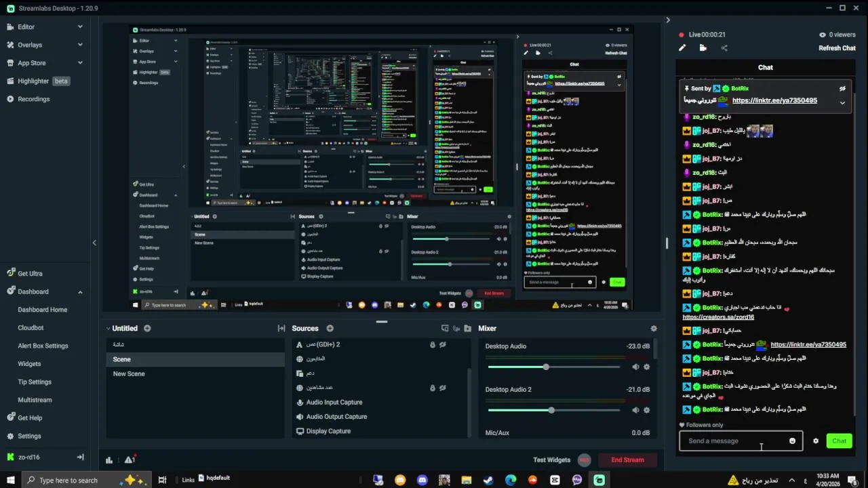Screen dimensions: 868x488
Task: Open Desktop Audio source settings gear
Action: pyautogui.click(x=646, y=367)
